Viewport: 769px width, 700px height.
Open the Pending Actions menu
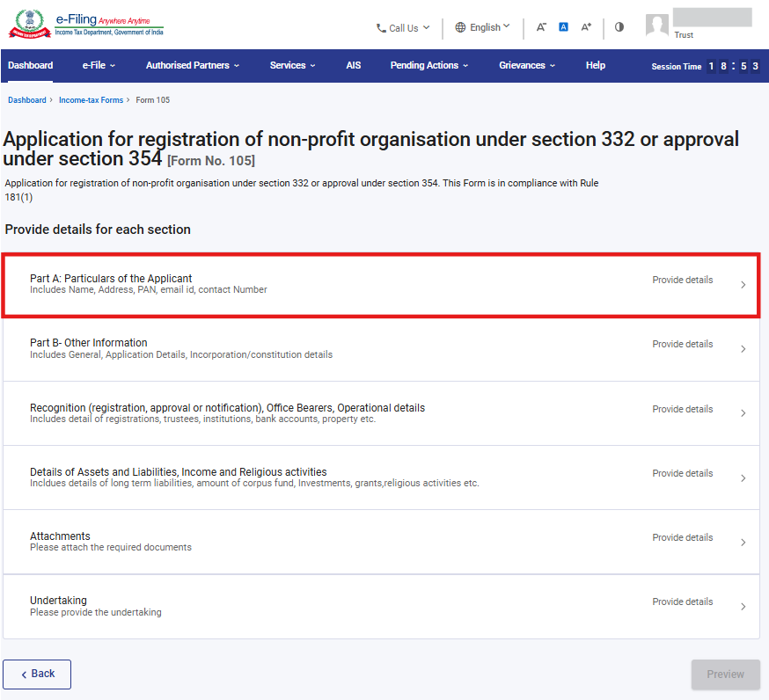point(429,65)
